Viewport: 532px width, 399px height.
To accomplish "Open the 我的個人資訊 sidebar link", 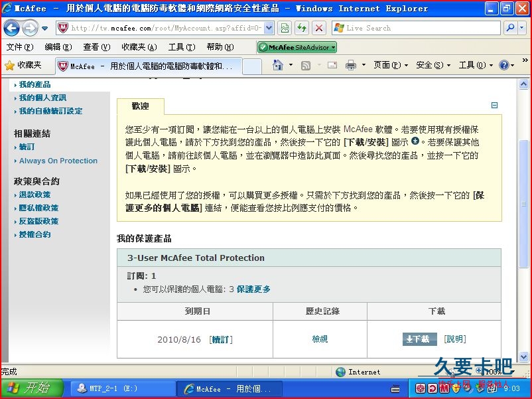I will pos(42,98).
